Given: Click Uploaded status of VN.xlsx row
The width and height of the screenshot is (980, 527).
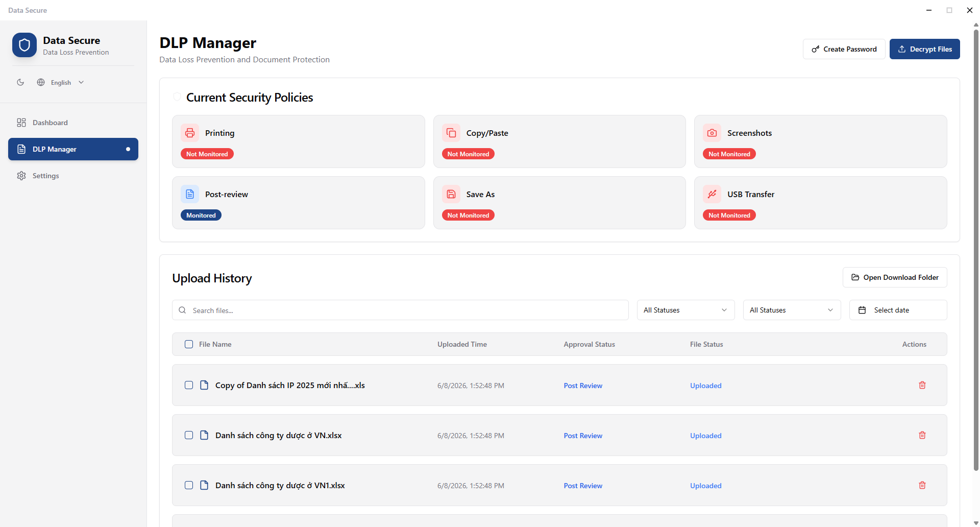Looking at the screenshot, I should pos(705,436).
